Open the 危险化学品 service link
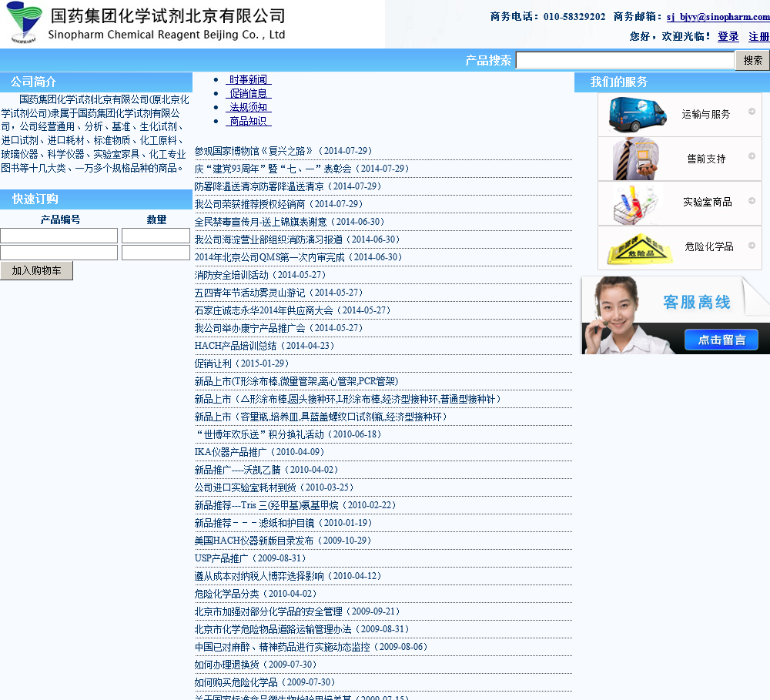 coord(708,246)
